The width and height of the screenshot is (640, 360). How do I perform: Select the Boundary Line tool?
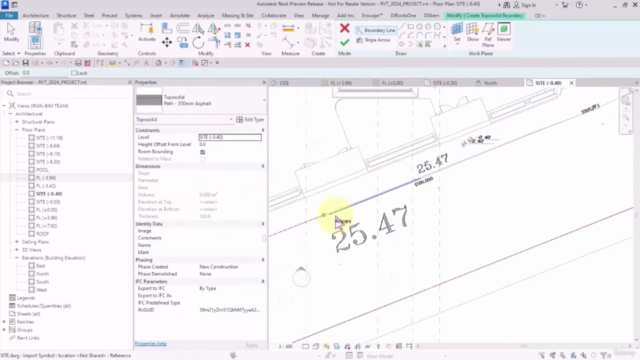376,30
